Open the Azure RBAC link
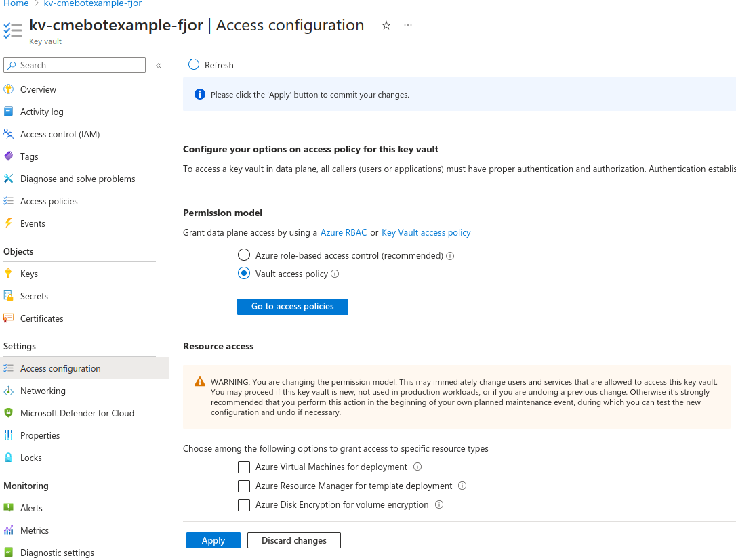The height and width of the screenshot is (560, 736). pos(343,233)
